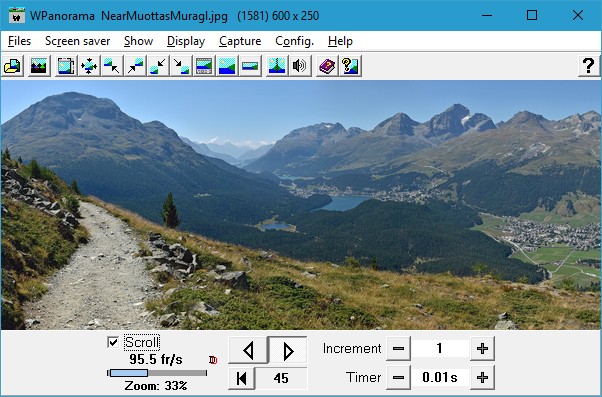Click the WPanorama title bar app icon
602x397 pixels.
click(17, 16)
